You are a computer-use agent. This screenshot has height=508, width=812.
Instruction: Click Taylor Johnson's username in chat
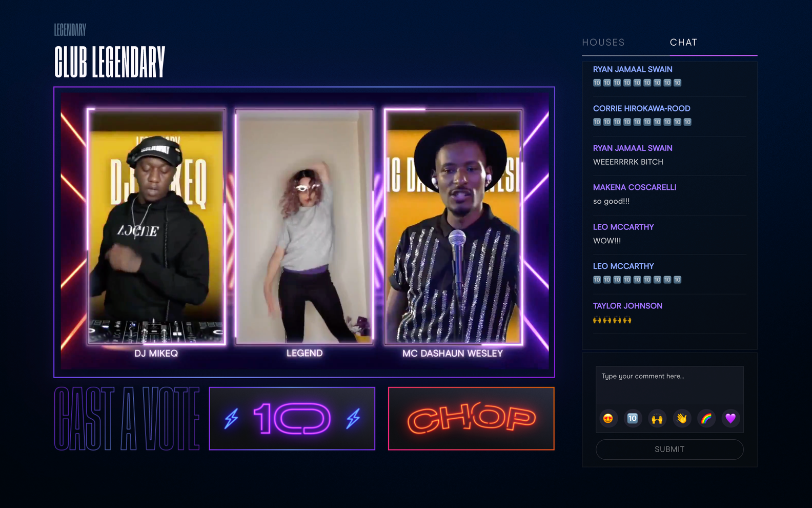click(x=627, y=306)
